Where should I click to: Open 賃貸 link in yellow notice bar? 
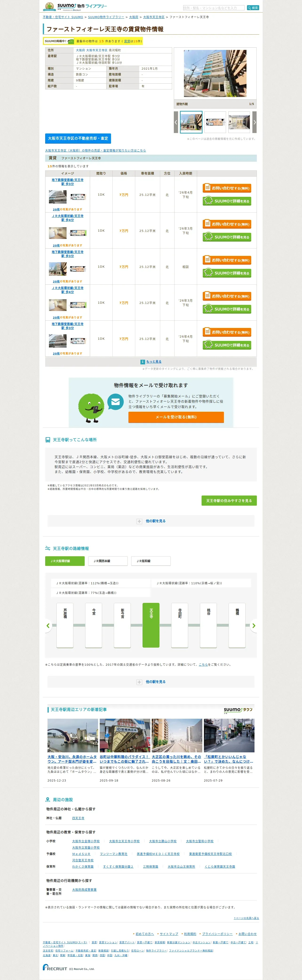pyautogui.click(x=127, y=41)
